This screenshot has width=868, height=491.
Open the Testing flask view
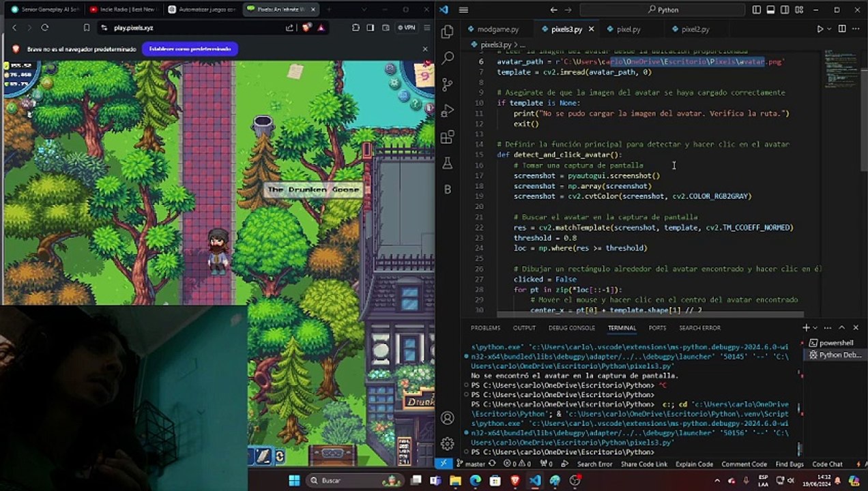(448, 163)
